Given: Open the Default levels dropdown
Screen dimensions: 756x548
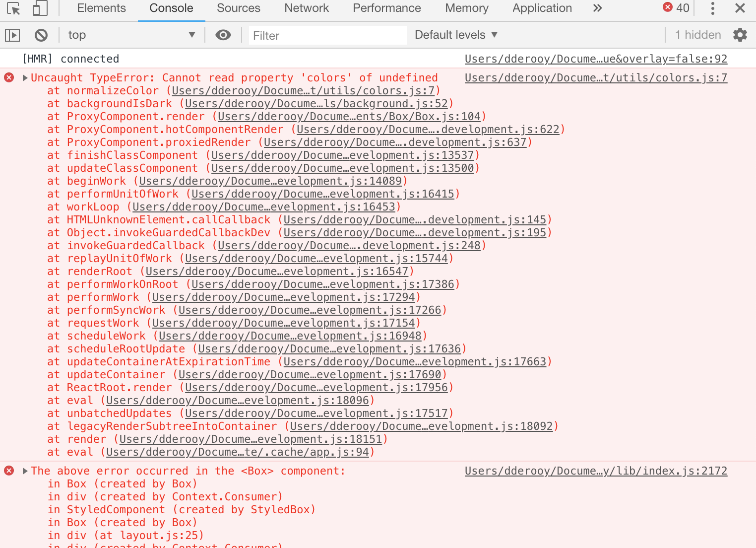Looking at the screenshot, I should [456, 35].
